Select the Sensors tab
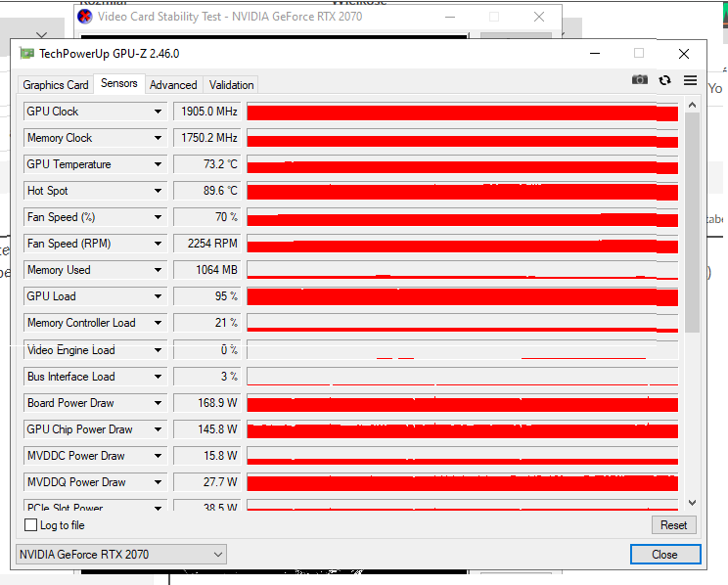The image size is (728, 585). tap(119, 83)
